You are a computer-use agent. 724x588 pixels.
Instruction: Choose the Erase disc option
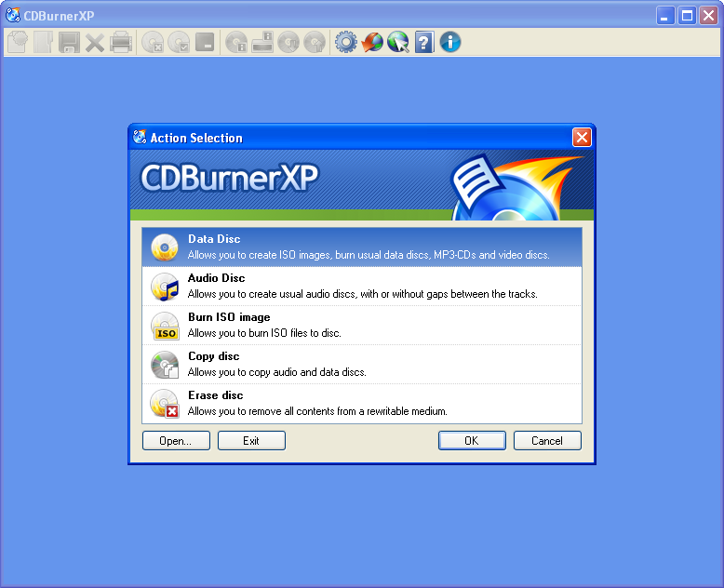coord(361,403)
